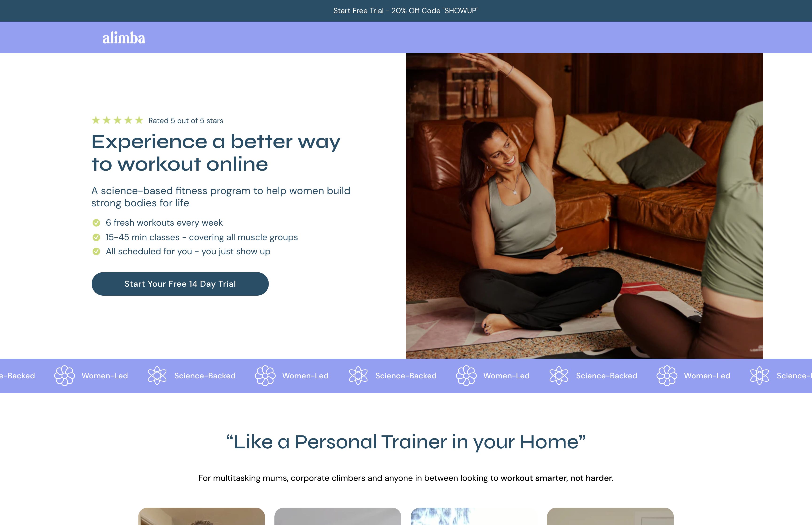Click the Science-Backed atom icon
Screen dimensions: 812x525
[157, 375]
